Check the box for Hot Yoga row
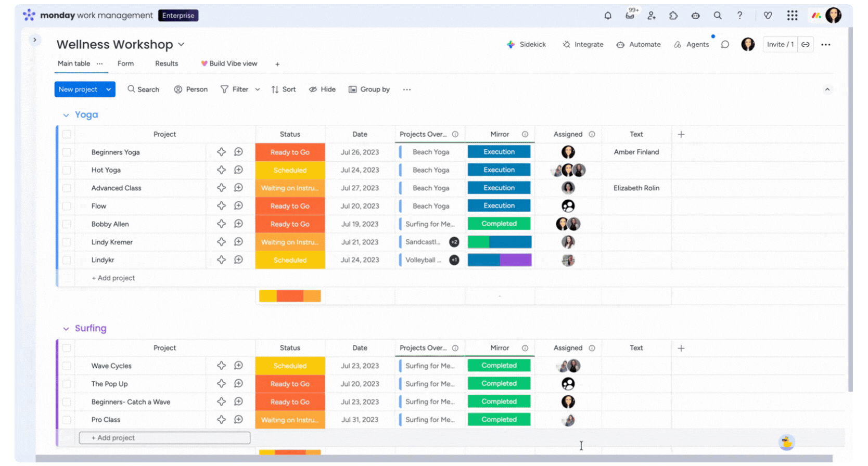 point(67,170)
